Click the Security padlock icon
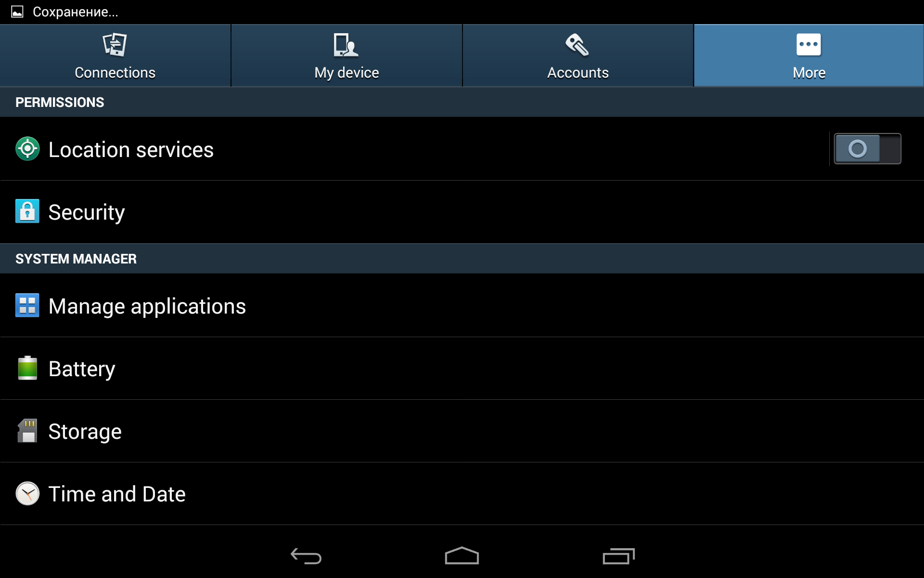924x578 pixels. pos(27,211)
